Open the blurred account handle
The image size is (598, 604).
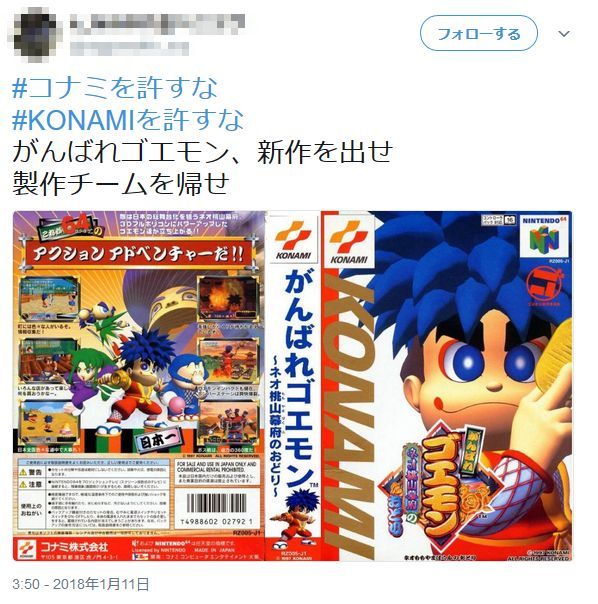[x=129, y=49]
